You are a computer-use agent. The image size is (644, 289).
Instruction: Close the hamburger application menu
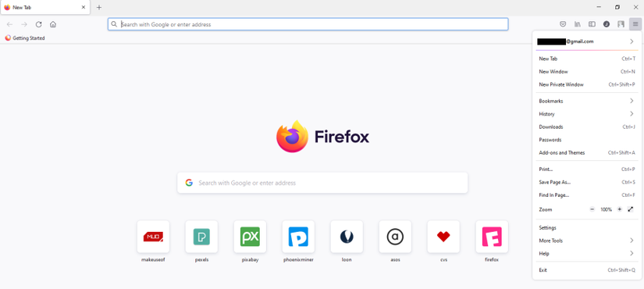[635, 24]
